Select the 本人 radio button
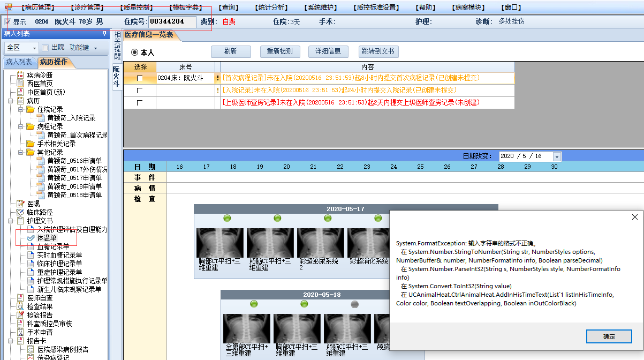Screen dimensions: 644x360 pyautogui.click(x=134, y=52)
